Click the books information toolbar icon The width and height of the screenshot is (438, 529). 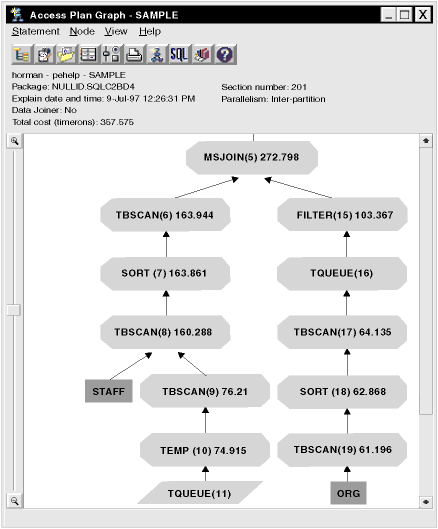pos(202,54)
